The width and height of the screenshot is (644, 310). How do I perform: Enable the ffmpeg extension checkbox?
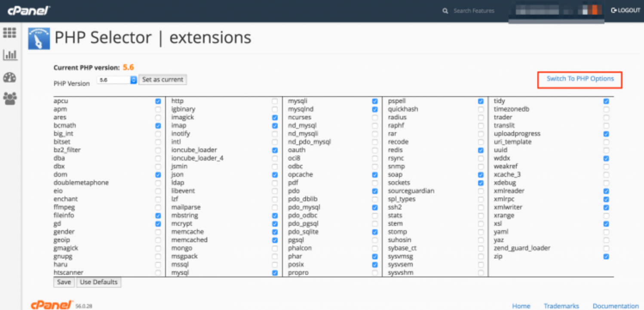tap(158, 207)
